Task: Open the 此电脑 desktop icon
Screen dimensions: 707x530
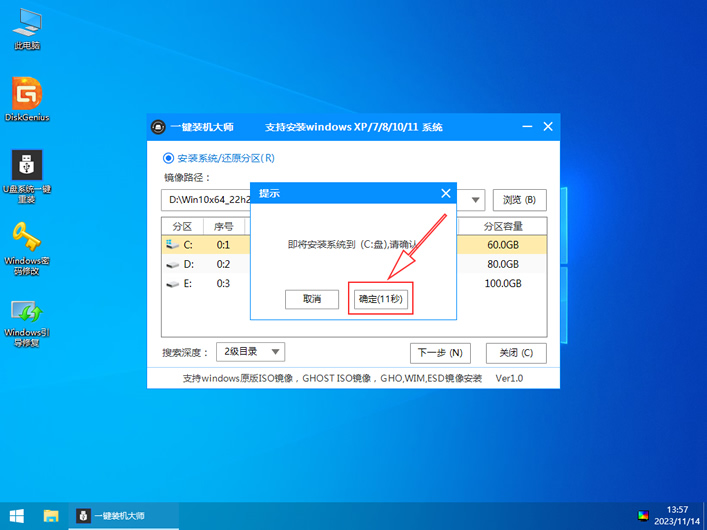Action: point(27,29)
